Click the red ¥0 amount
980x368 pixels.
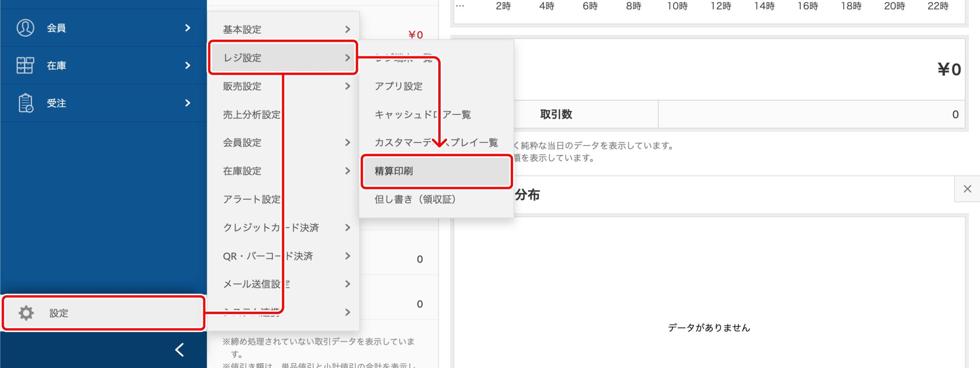pos(416,35)
